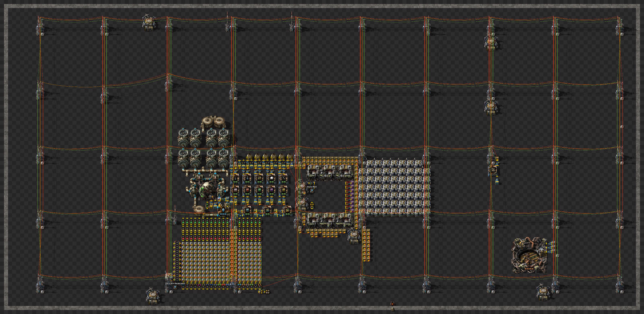Select the asteroid collector just below the hub
This screenshot has height=314, width=644.
click(543, 291)
